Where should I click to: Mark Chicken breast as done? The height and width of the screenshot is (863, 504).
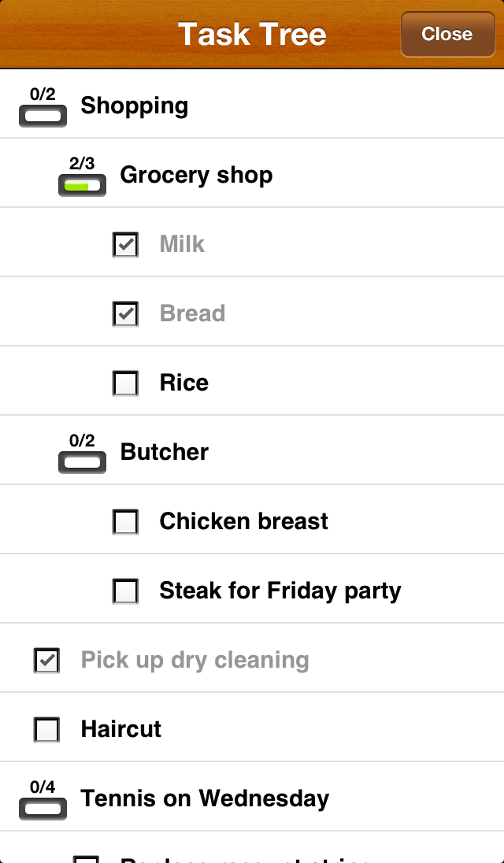(x=126, y=522)
